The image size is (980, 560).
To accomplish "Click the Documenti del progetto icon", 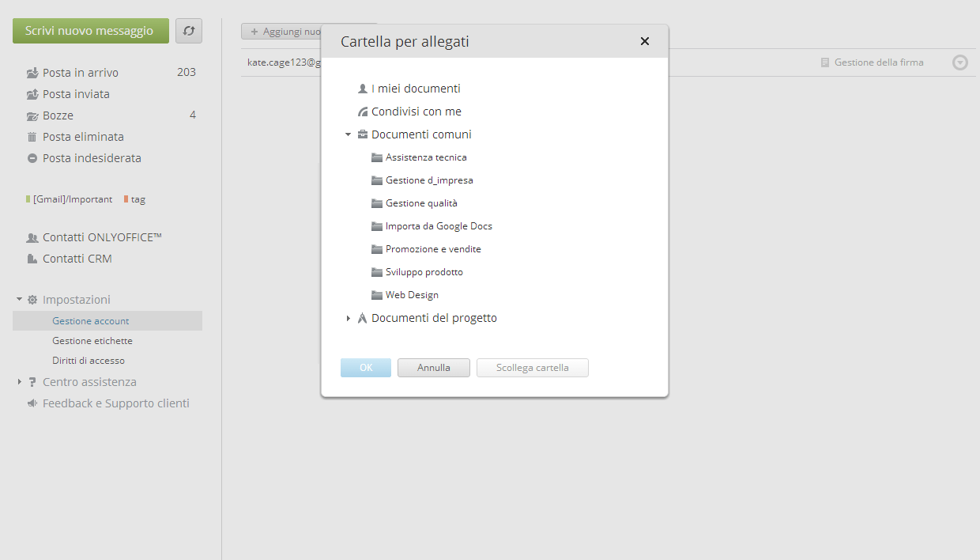I will tap(363, 318).
